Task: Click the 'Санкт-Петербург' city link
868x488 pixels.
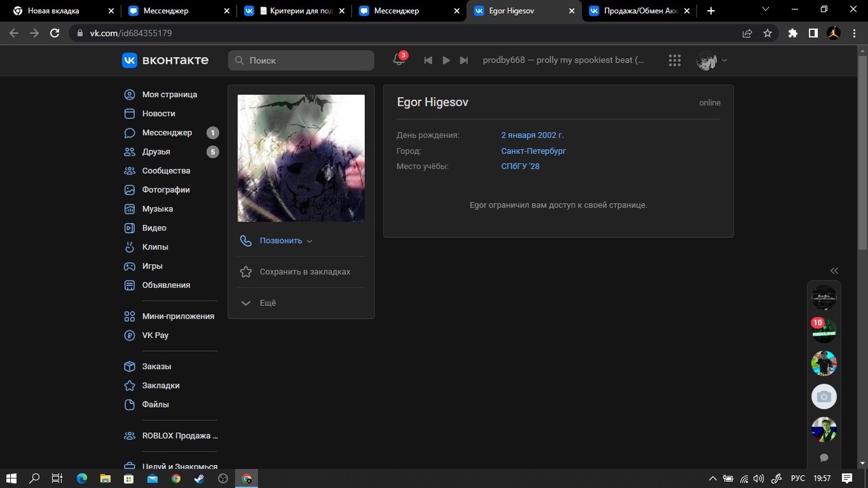Action: [533, 151]
